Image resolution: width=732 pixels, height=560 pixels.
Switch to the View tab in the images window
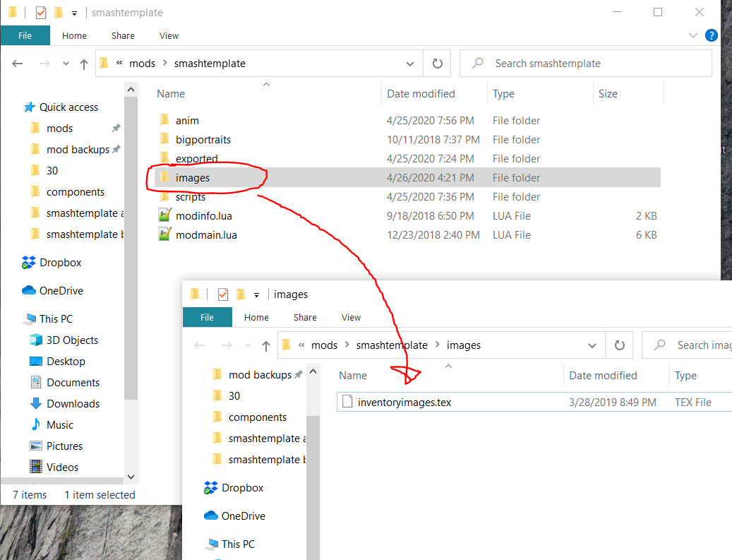point(351,318)
